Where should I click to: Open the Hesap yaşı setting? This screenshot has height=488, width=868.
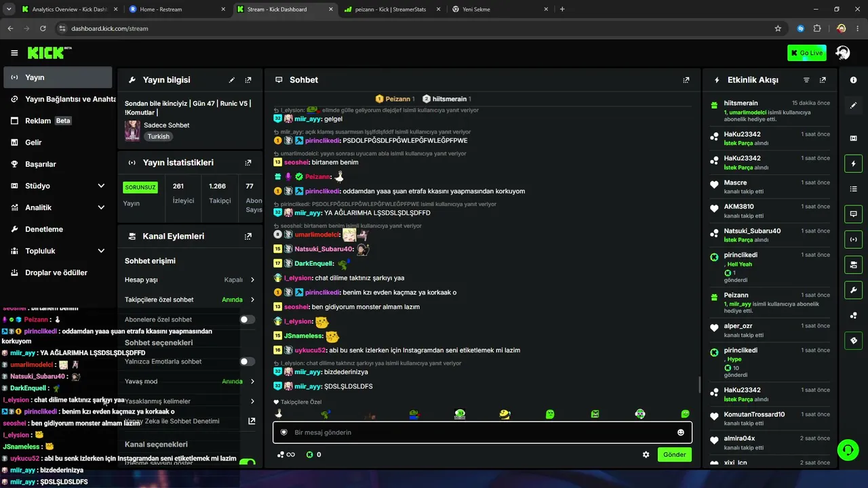190,280
